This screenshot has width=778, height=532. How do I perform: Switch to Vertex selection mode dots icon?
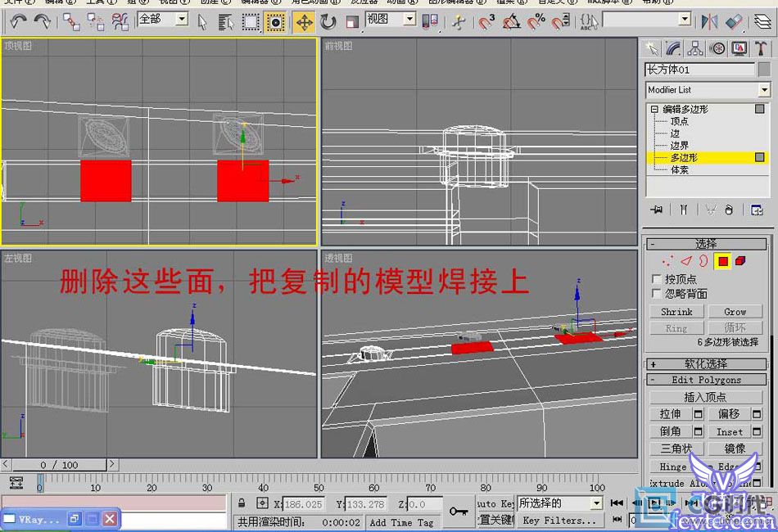pos(667,261)
